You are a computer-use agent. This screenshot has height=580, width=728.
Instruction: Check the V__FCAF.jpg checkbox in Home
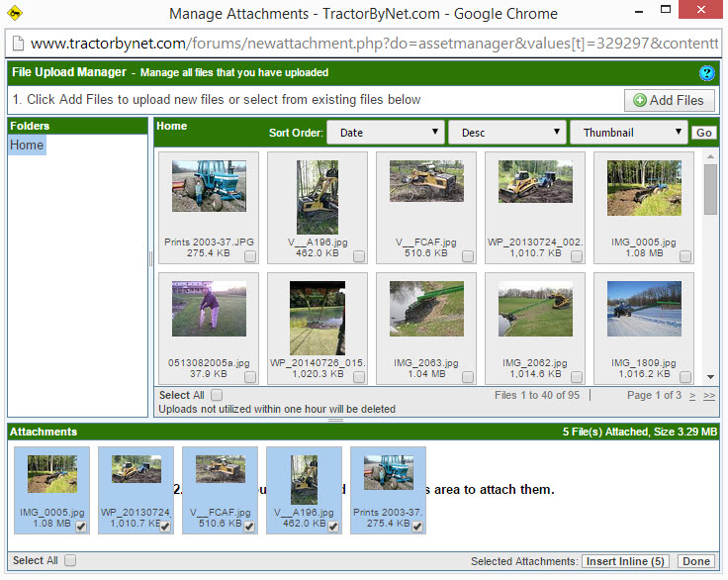tap(468, 256)
